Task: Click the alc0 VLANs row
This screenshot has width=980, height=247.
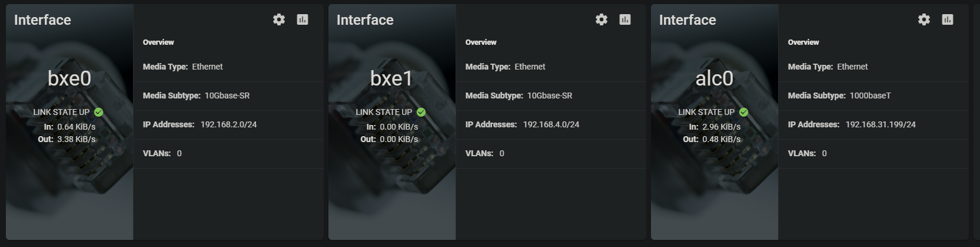Action: point(873,153)
